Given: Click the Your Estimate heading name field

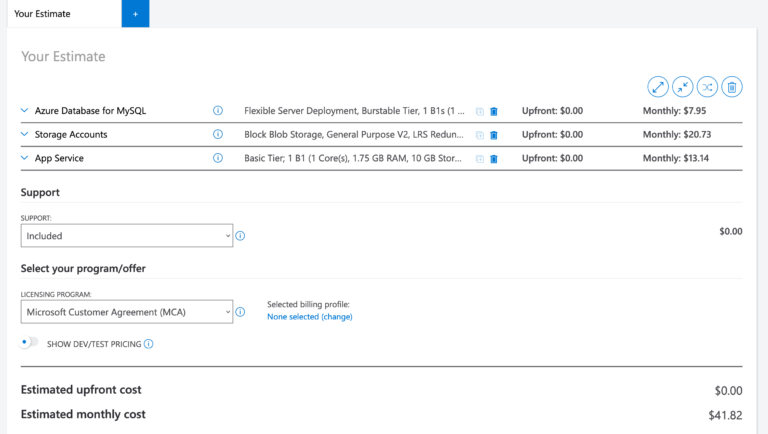Looking at the screenshot, I should coord(63,56).
